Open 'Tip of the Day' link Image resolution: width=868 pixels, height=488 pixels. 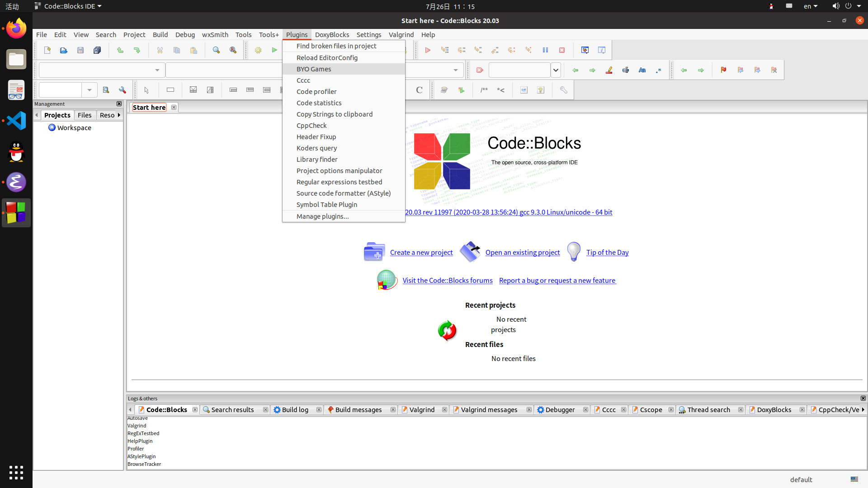607,252
